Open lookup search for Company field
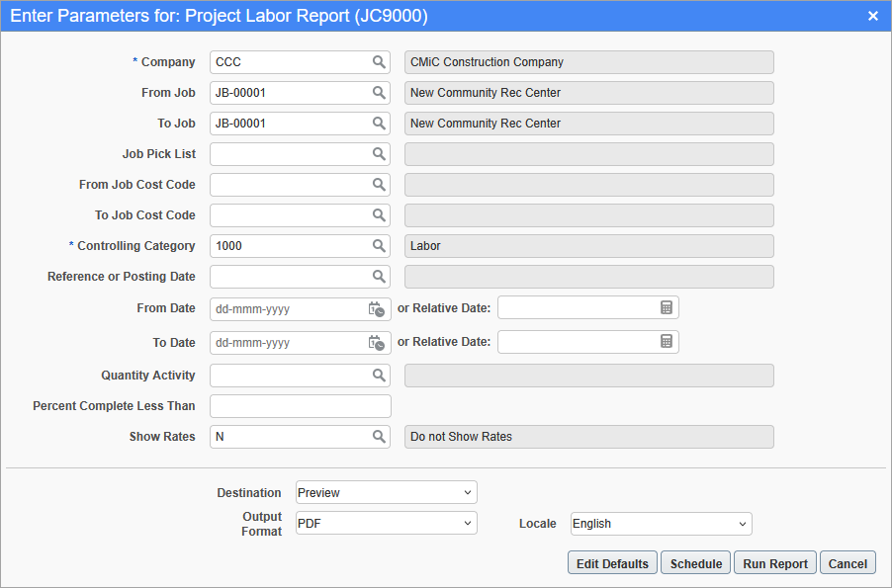This screenshot has width=892, height=588. pos(379,62)
